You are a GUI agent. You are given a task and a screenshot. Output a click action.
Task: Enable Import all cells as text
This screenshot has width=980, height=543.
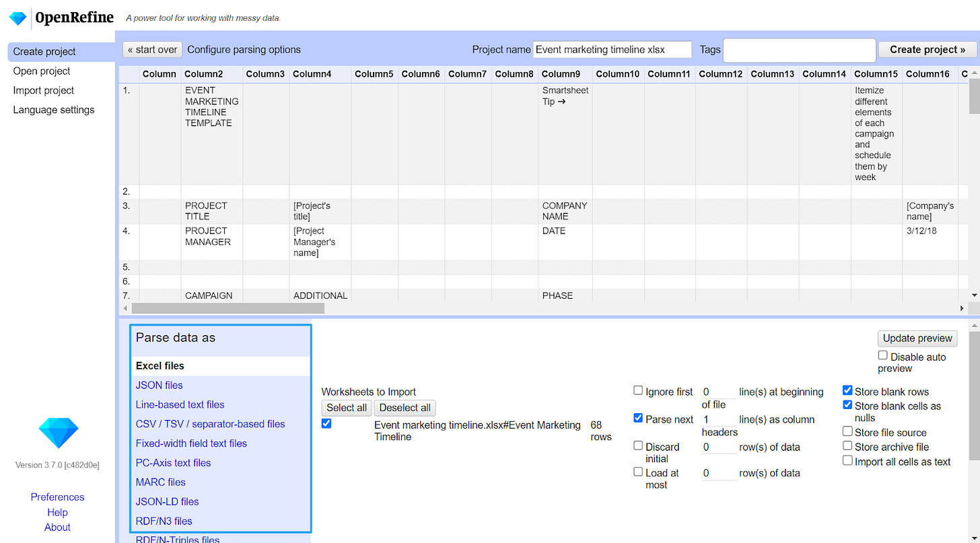pyautogui.click(x=847, y=460)
